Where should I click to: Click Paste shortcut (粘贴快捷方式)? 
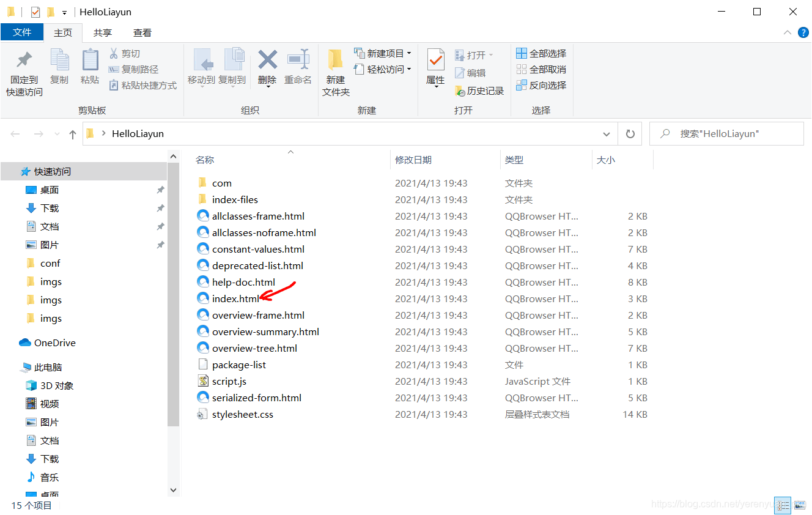click(142, 85)
